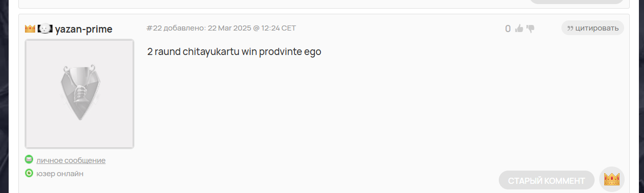This screenshot has width=644, height=193.
Task: Click the цитировать quote button
Action: pos(593,28)
